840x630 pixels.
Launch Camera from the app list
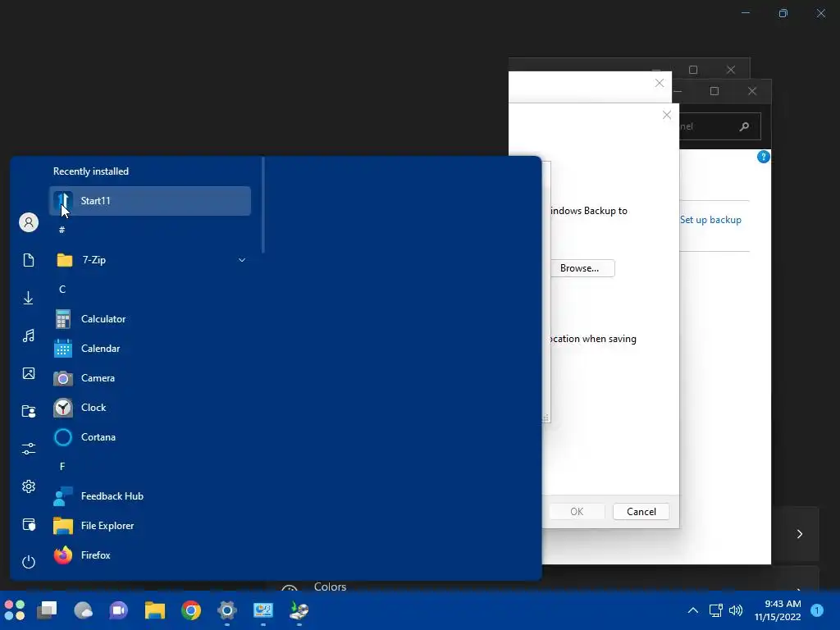[x=150, y=378]
